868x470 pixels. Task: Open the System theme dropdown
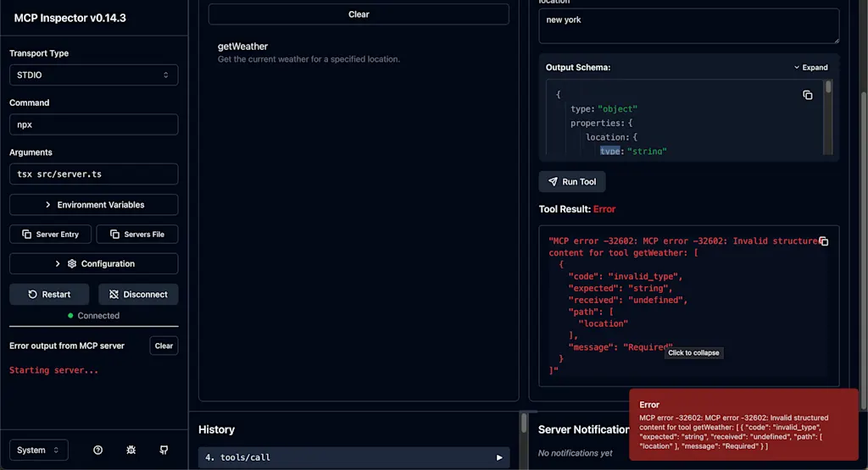[x=39, y=450]
